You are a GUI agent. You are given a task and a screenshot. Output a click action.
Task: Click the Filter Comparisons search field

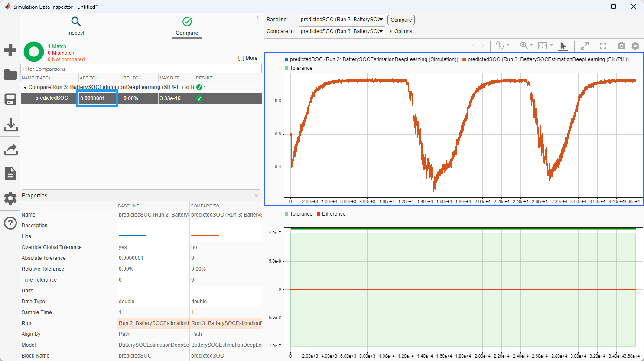(141, 69)
